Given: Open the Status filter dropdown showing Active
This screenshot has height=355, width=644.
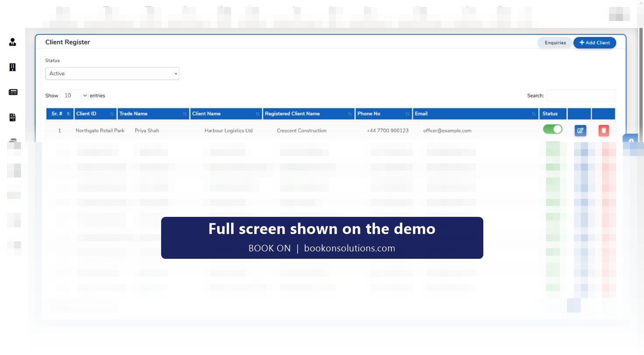Looking at the screenshot, I should pos(112,73).
